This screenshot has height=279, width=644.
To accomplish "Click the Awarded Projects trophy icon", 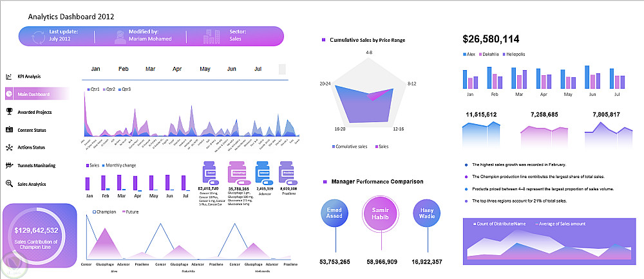I will pyautogui.click(x=9, y=112).
